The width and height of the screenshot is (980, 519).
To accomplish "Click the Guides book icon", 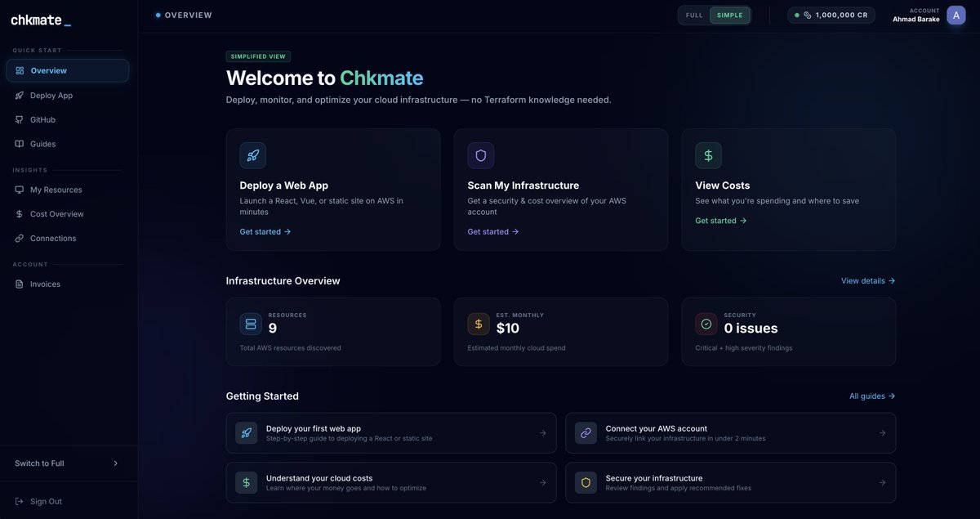I will coord(20,144).
